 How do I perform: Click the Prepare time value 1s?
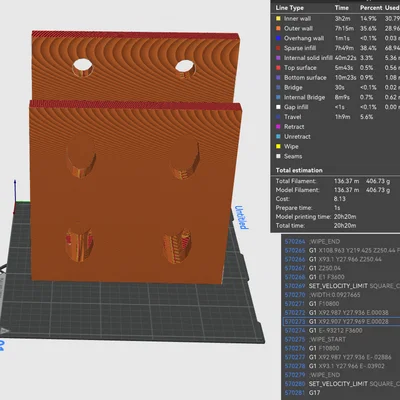pyautogui.click(x=337, y=208)
